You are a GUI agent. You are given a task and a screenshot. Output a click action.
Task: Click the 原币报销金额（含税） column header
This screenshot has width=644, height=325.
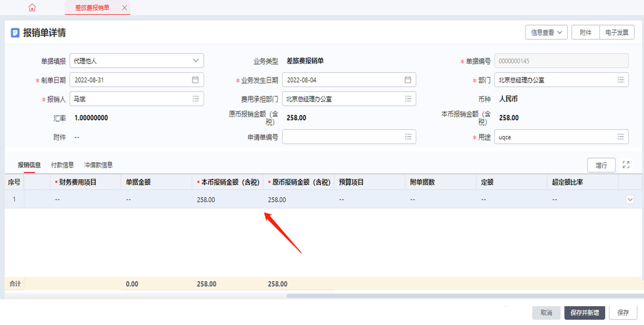pos(299,182)
